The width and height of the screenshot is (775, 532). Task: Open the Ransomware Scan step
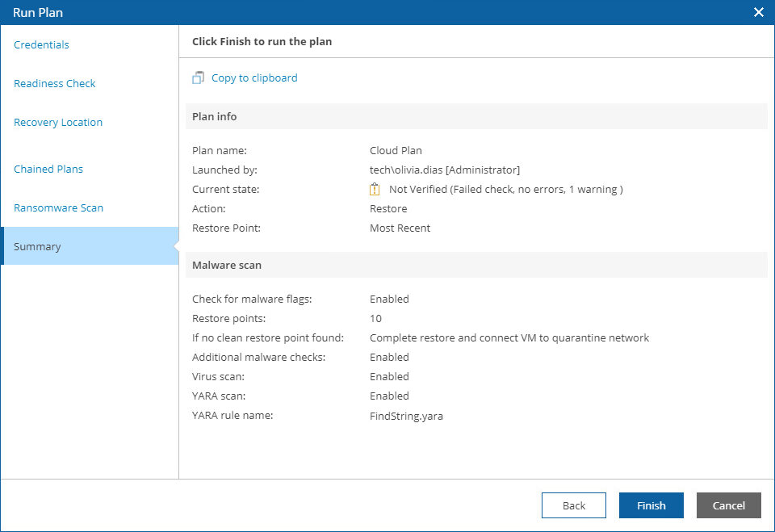(x=59, y=208)
